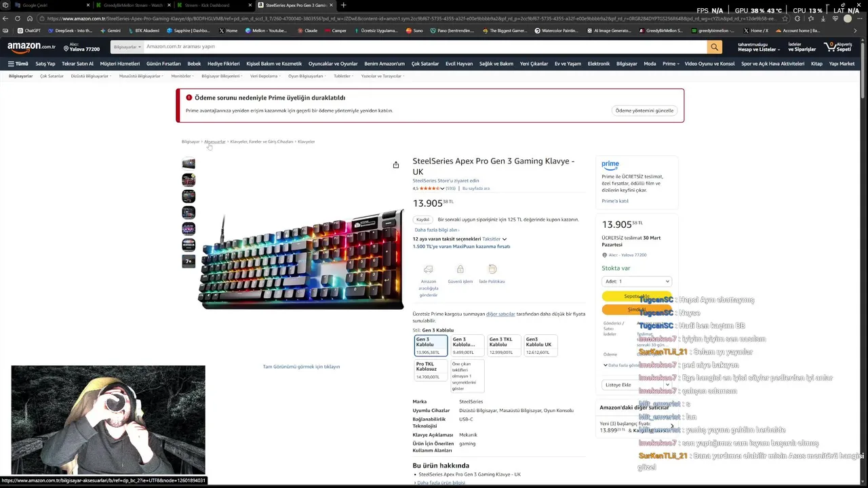Select the Gen 3 Kablolu style option
Screen dimensions: 868x488
[x=431, y=346]
